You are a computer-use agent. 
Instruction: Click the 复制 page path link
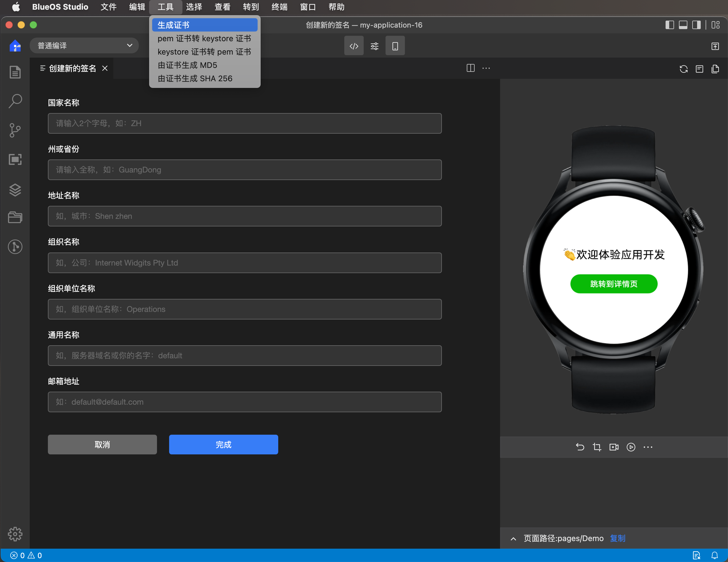click(x=617, y=538)
